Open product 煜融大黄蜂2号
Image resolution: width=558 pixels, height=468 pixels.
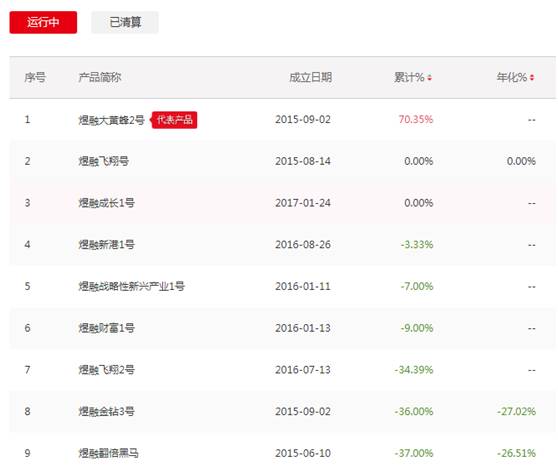click(x=111, y=120)
